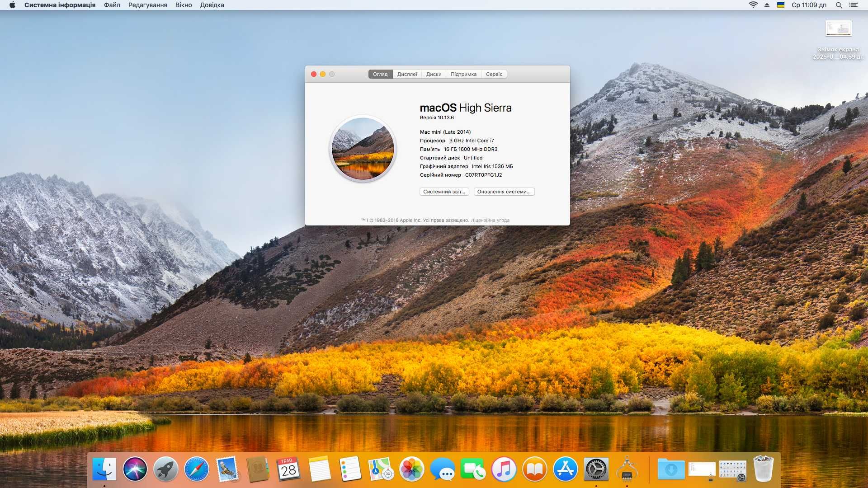Click the serial number C07RT0PFG1J2
The height and width of the screenshot is (488, 868).
tap(483, 175)
